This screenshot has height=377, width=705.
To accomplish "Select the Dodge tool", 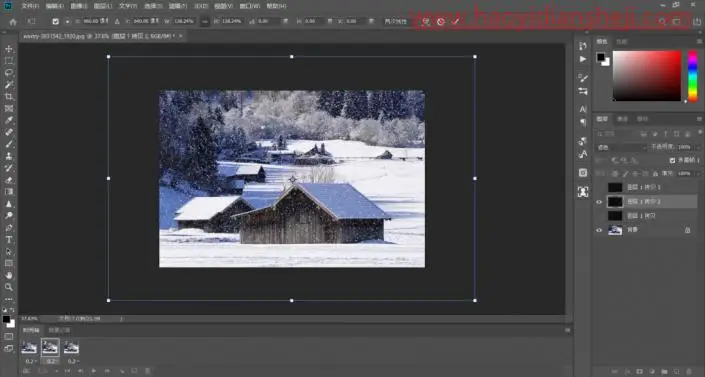I will [x=9, y=215].
